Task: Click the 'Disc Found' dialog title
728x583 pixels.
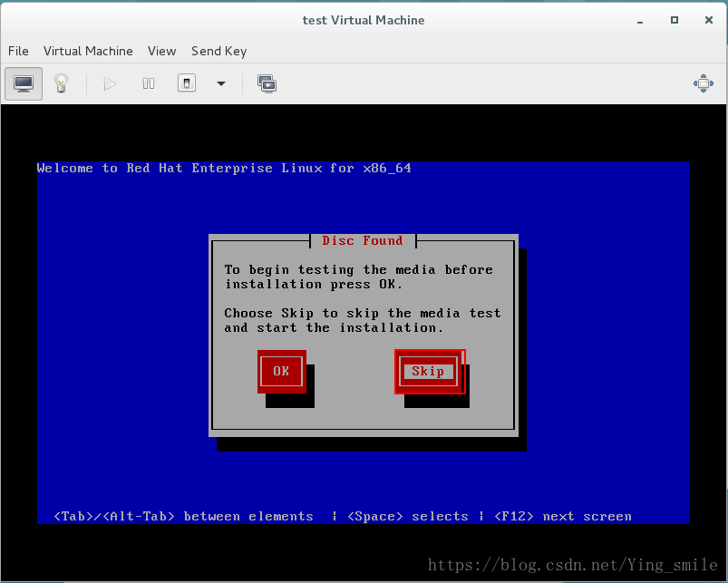Action: [363, 241]
